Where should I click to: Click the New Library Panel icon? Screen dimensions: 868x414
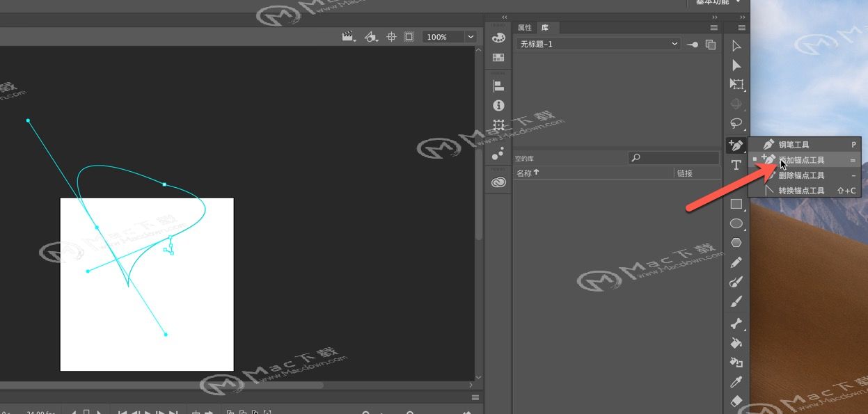click(711, 45)
